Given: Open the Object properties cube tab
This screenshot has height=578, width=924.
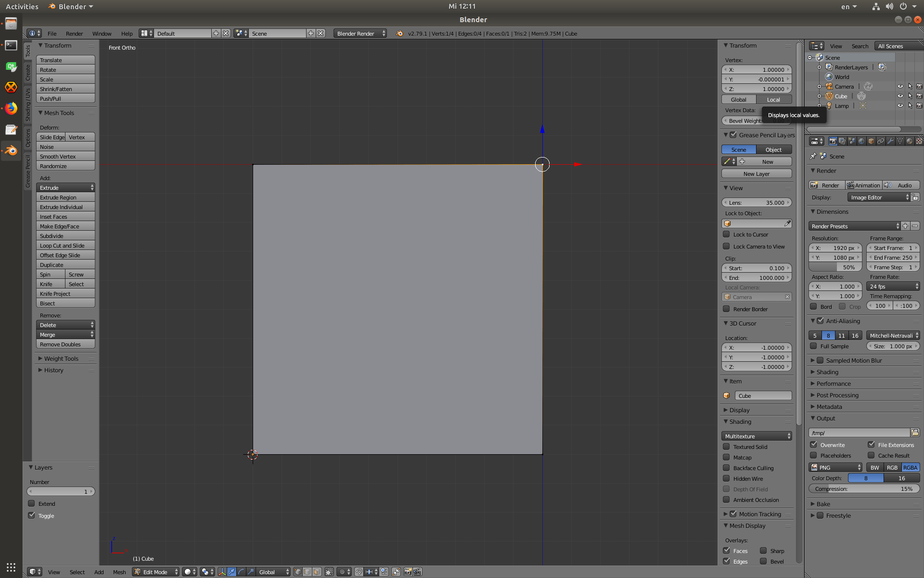Looking at the screenshot, I should click(871, 141).
